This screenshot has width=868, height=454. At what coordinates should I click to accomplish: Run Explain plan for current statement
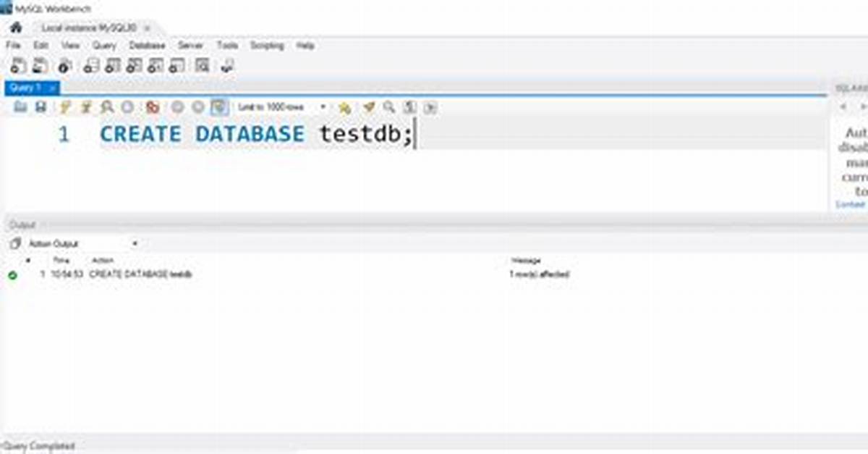coord(107,107)
